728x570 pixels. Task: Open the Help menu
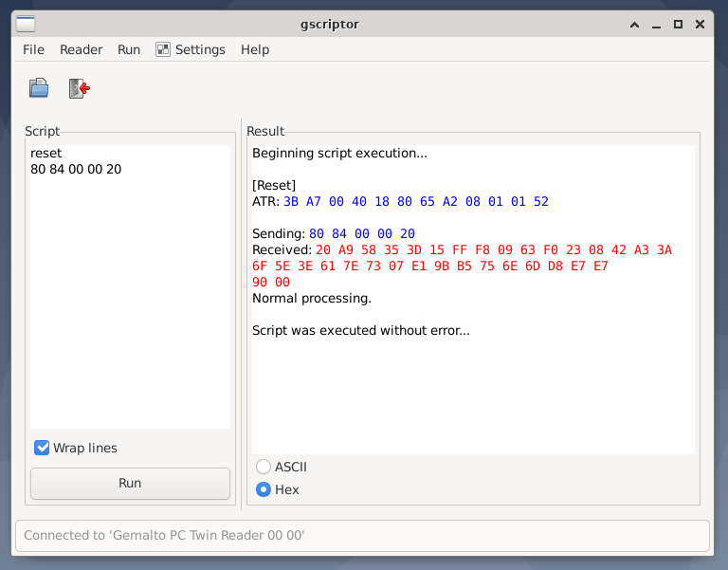(x=254, y=49)
